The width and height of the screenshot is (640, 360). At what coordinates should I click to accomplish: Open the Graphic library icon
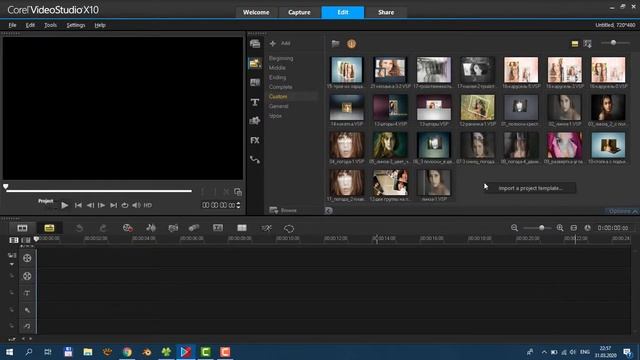[x=255, y=121]
